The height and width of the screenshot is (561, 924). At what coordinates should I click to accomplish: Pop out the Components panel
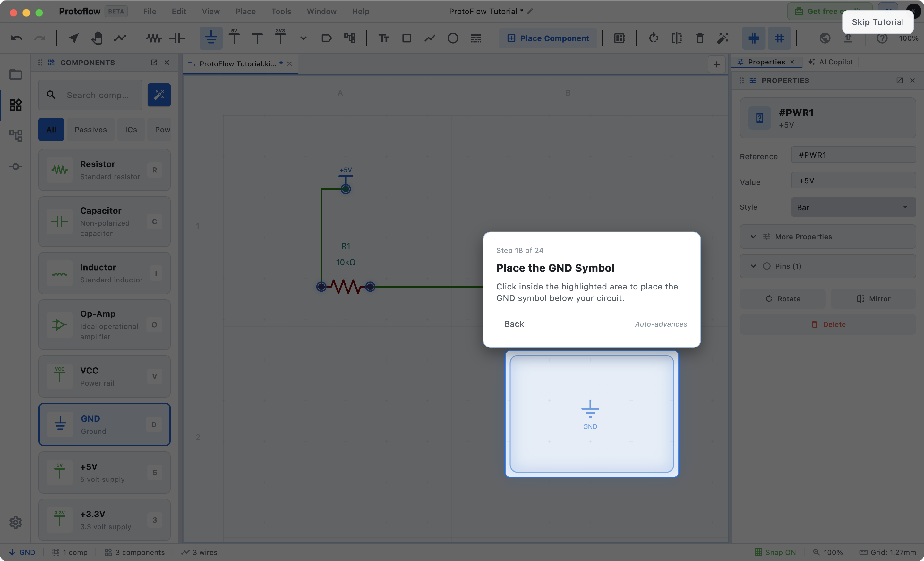point(154,62)
